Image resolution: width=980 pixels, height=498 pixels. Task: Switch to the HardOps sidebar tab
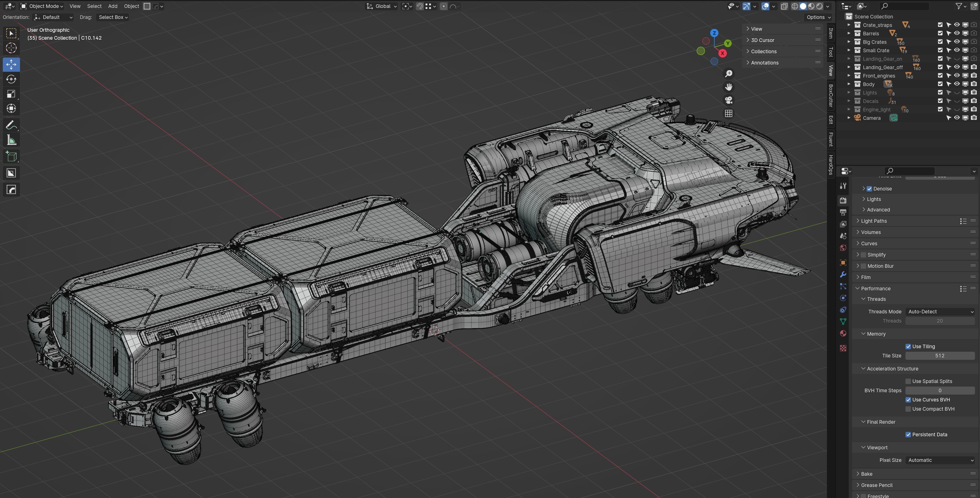(x=831, y=165)
